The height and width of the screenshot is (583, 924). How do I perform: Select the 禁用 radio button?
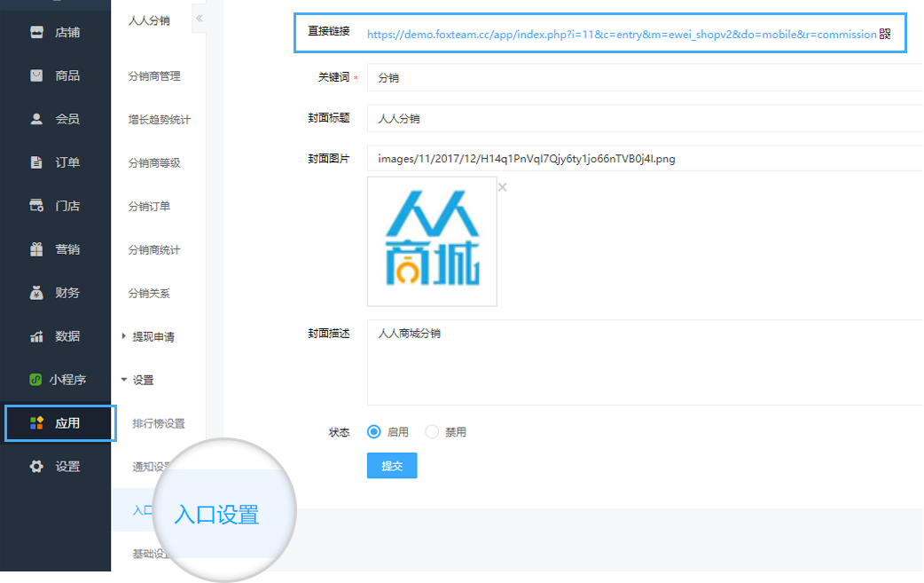click(431, 431)
